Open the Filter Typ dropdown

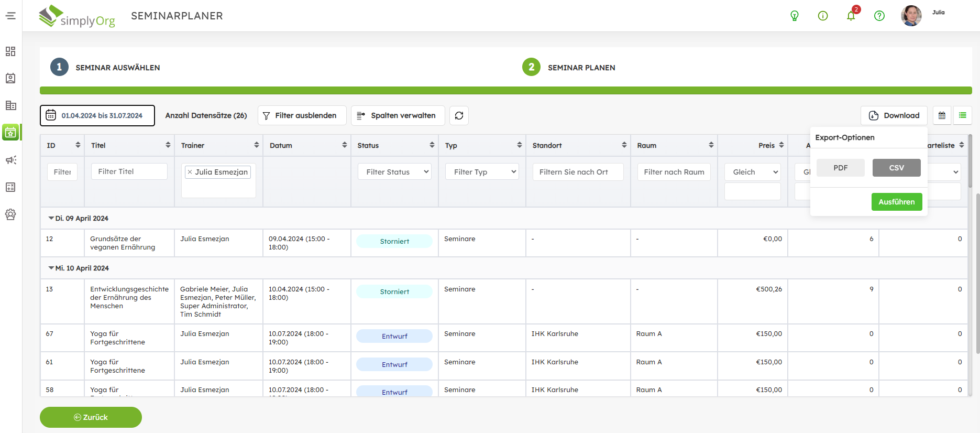pyautogui.click(x=482, y=172)
